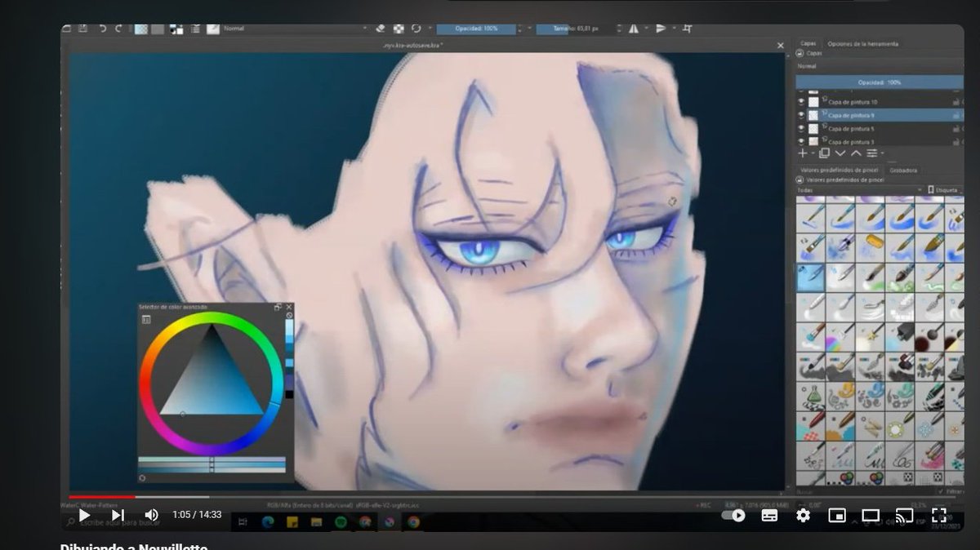Open the pattern fill swatch in toolbar
Screen dimensions: 980x550
coord(158,29)
